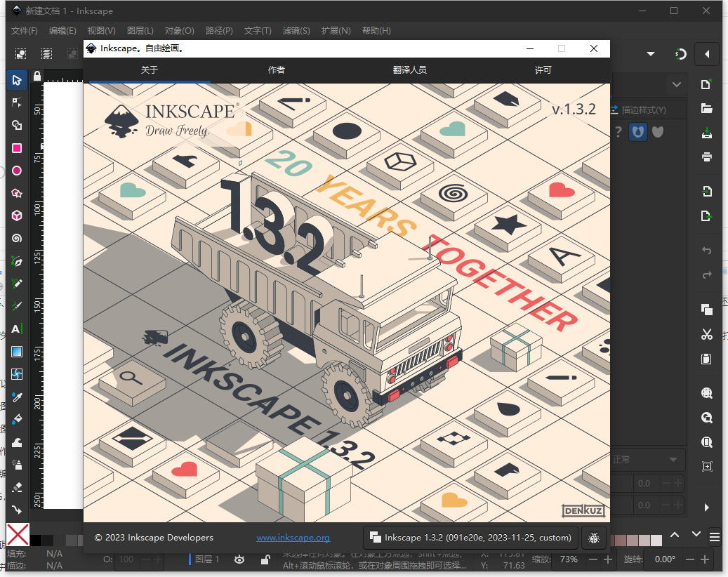Copy the Inkscape 1.3.2 version info button
This screenshot has width=728, height=577.
pyautogui.click(x=470, y=538)
